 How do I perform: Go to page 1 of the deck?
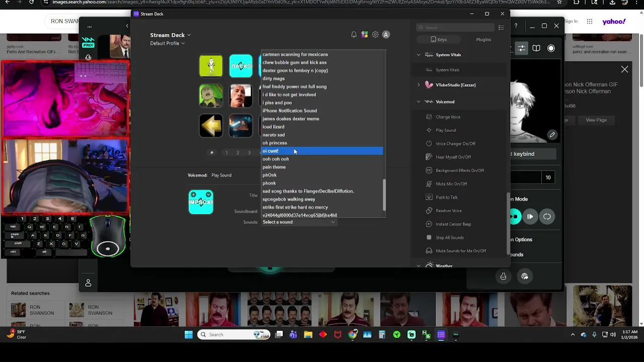(226, 152)
